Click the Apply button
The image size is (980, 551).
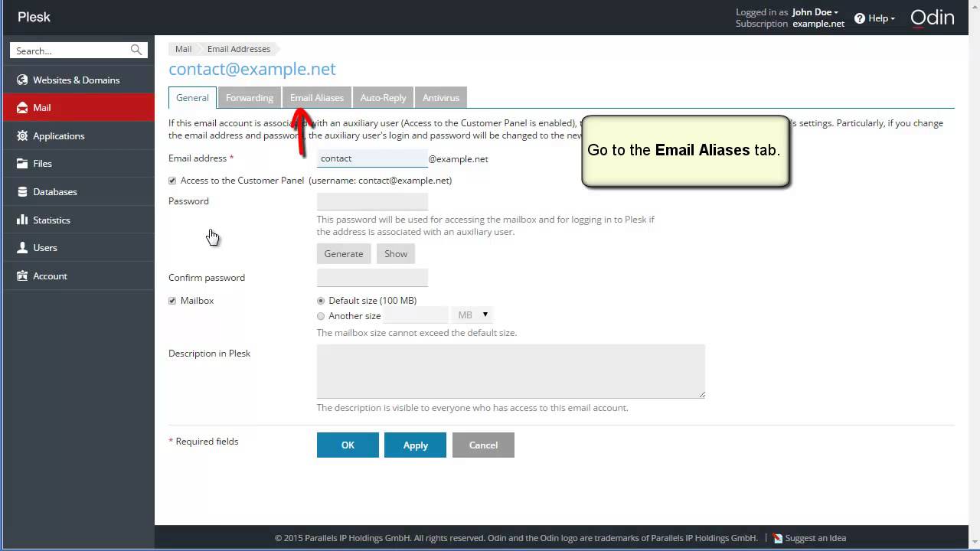[415, 445]
